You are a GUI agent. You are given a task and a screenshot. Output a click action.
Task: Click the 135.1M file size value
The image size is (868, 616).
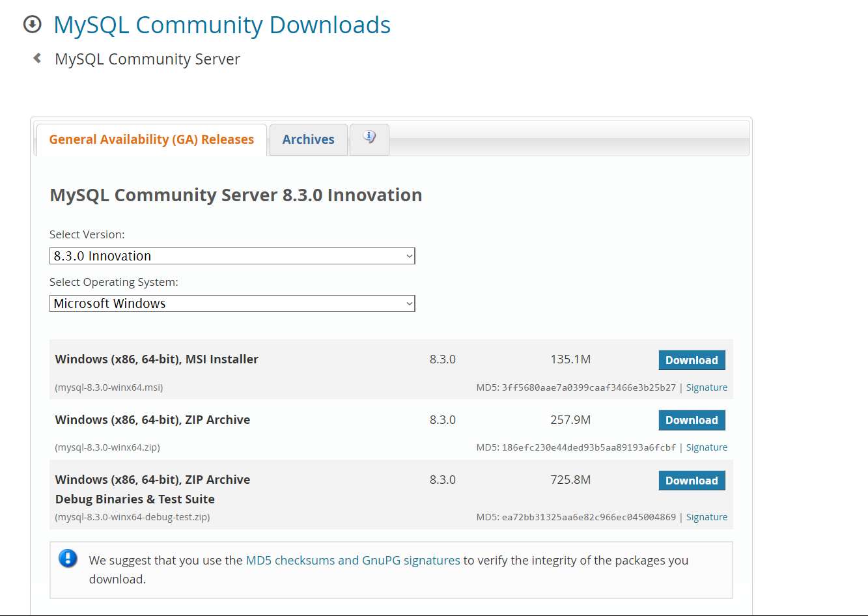tap(570, 359)
